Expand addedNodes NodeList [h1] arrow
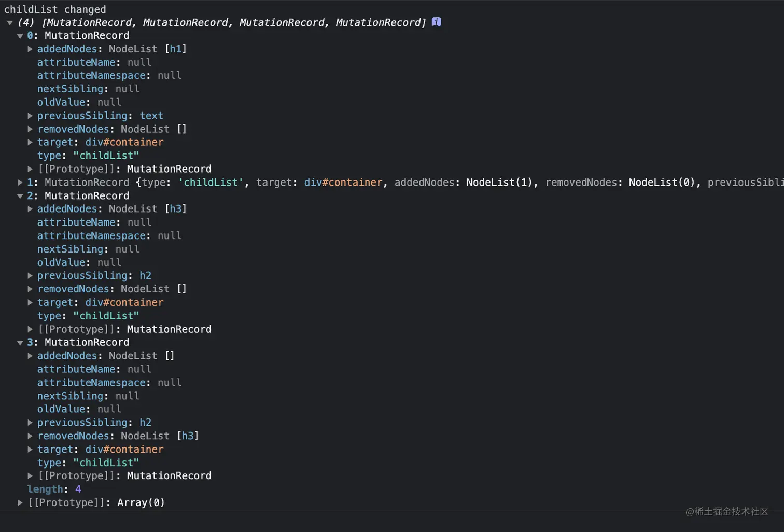The width and height of the screenshot is (784, 532). point(30,49)
